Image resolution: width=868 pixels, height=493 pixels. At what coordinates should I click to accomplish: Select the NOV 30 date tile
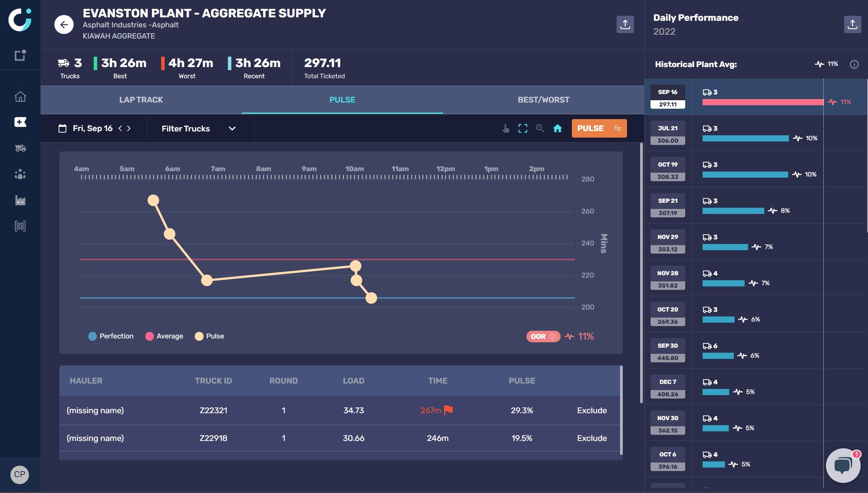(x=668, y=424)
